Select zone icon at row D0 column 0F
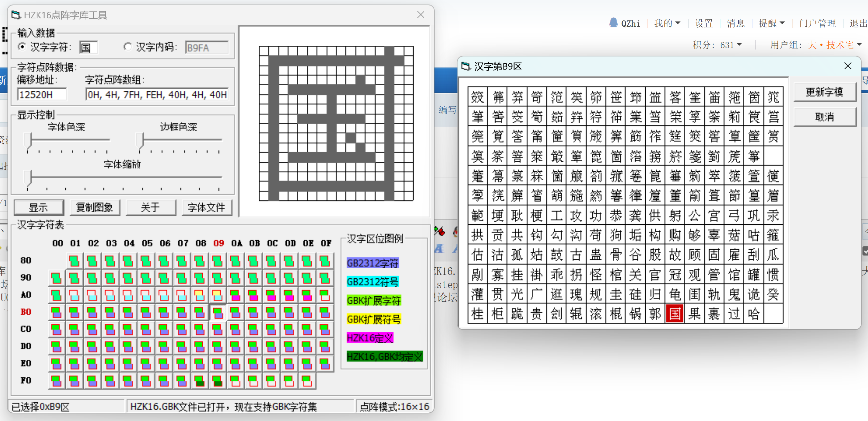Screen dimensions: 868x421 [325, 347]
